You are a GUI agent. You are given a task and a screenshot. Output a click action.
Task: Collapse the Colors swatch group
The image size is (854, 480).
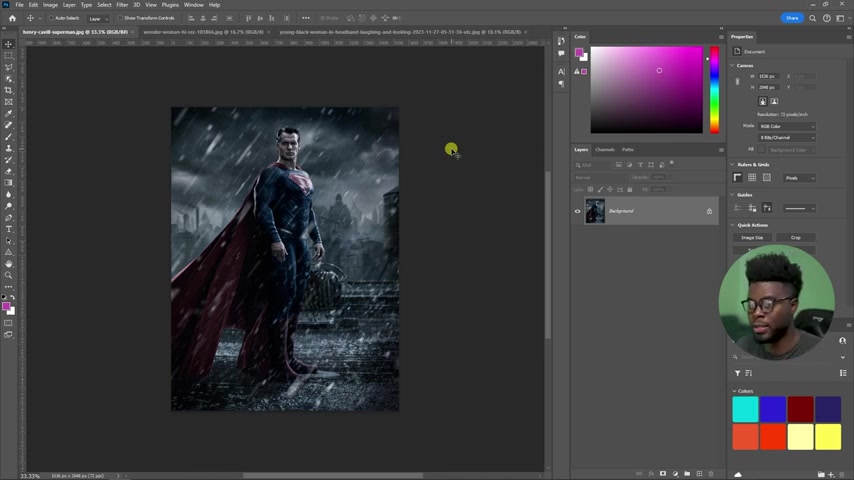coord(734,391)
